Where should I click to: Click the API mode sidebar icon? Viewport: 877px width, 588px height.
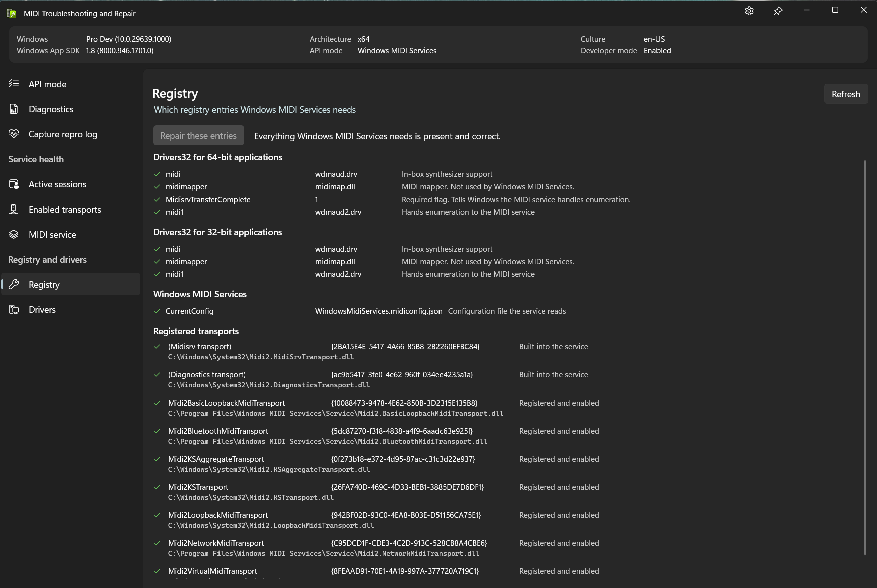click(x=14, y=84)
